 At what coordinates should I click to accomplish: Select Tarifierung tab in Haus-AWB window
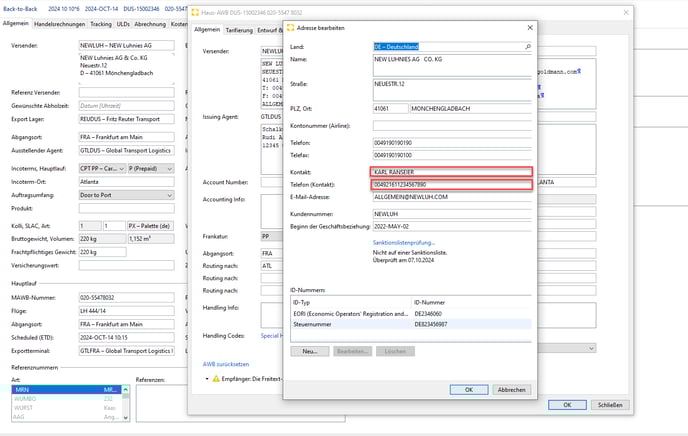239,30
